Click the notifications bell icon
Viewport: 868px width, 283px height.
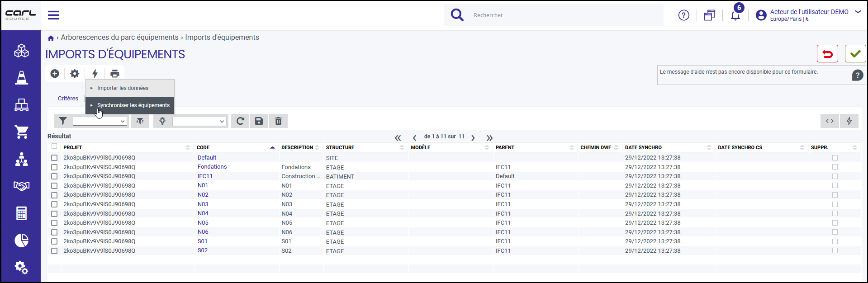(735, 16)
